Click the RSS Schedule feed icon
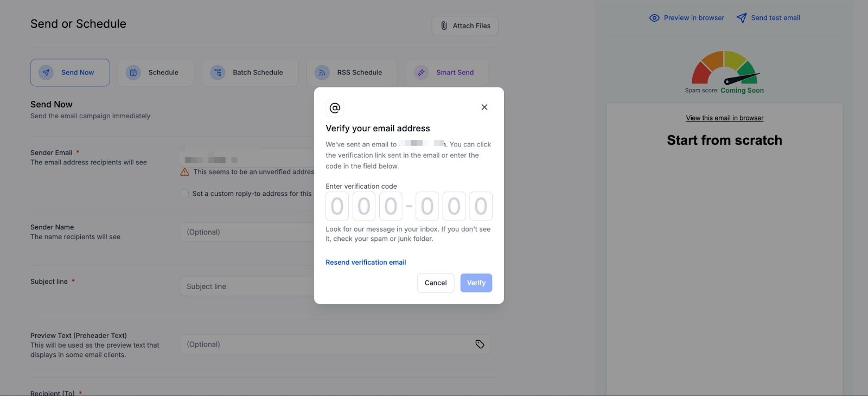Image resolution: width=868 pixels, height=396 pixels. tap(322, 73)
